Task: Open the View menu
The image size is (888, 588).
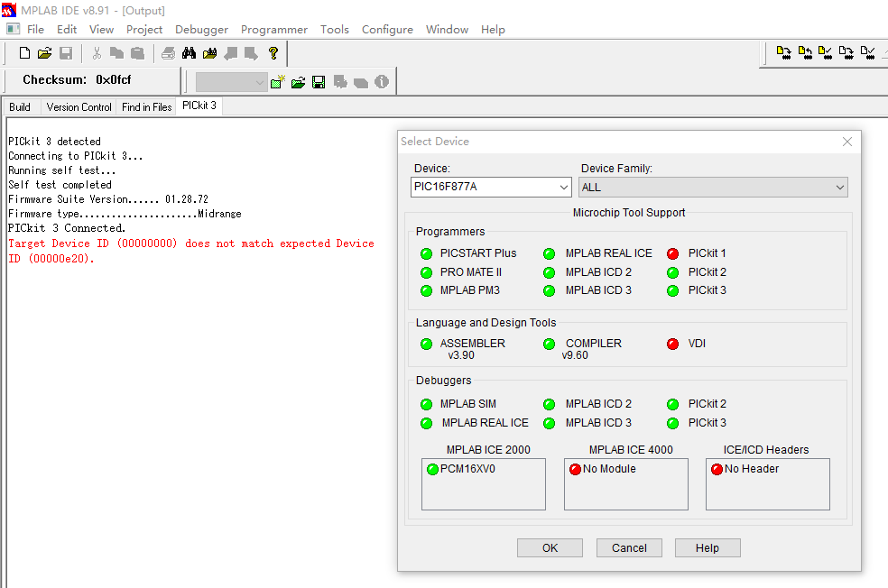Action: [x=101, y=30]
